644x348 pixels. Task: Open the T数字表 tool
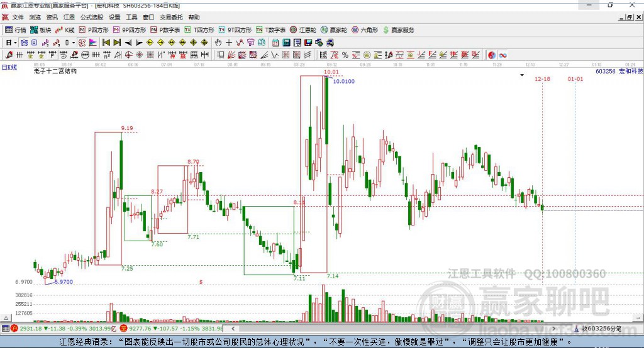270,30
